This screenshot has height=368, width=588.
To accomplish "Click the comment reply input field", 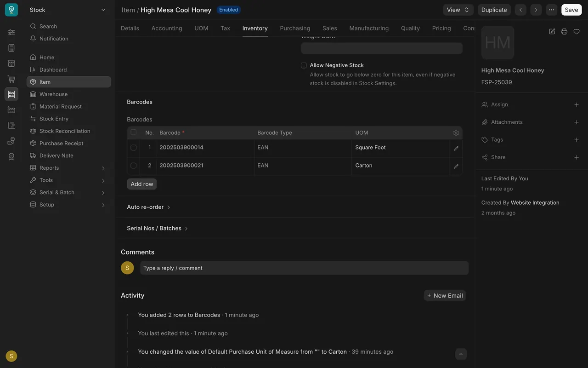I will [x=304, y=268].
